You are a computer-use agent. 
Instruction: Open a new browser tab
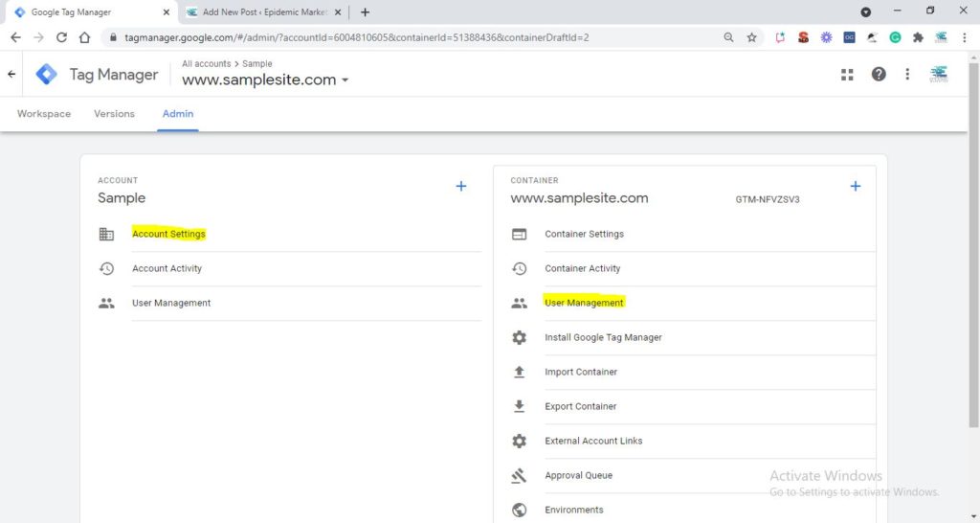point(365,11)
